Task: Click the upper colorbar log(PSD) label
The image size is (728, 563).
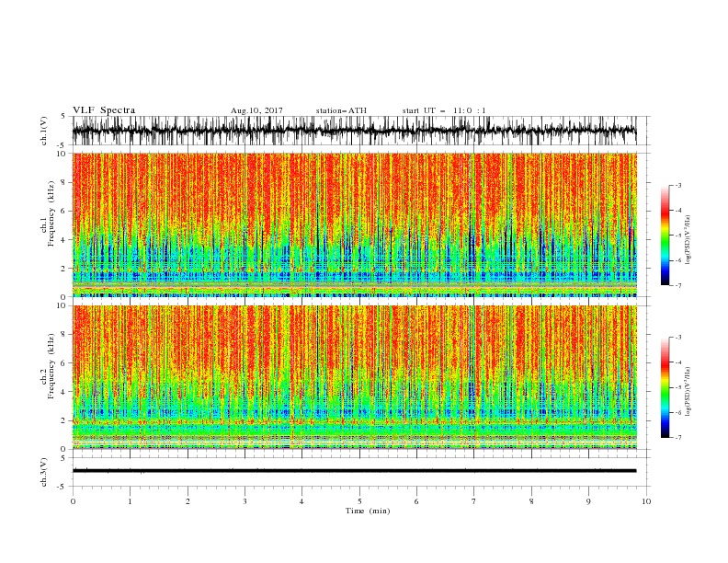Action: (x=688, y=240)
